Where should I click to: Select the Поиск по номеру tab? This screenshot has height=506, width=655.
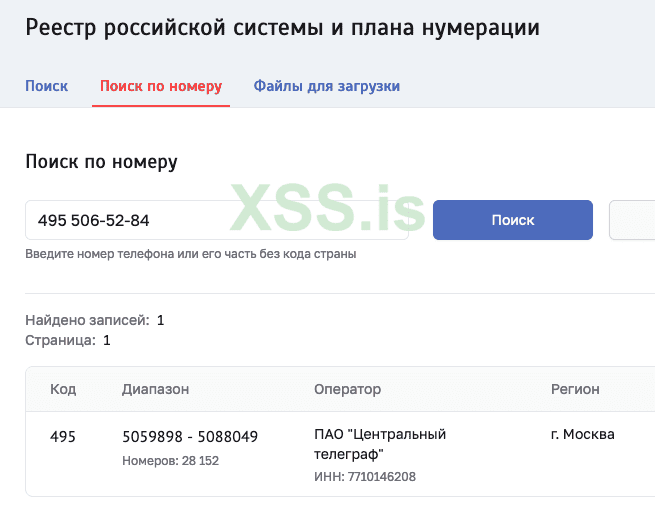(161, 86)
